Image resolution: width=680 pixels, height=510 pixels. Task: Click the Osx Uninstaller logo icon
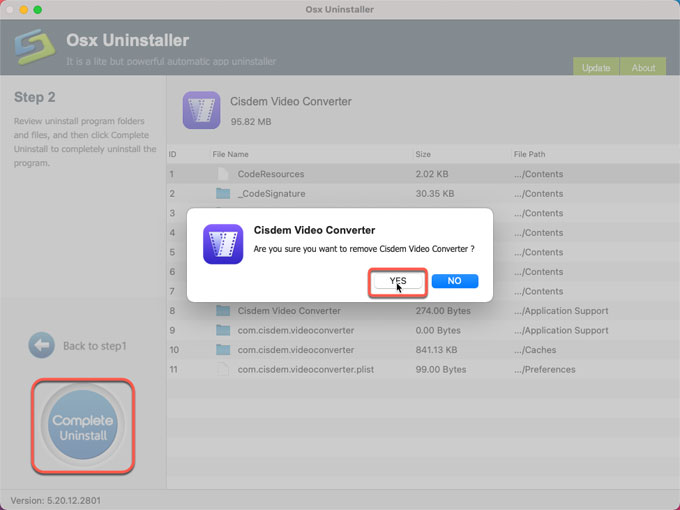[35, 47]
